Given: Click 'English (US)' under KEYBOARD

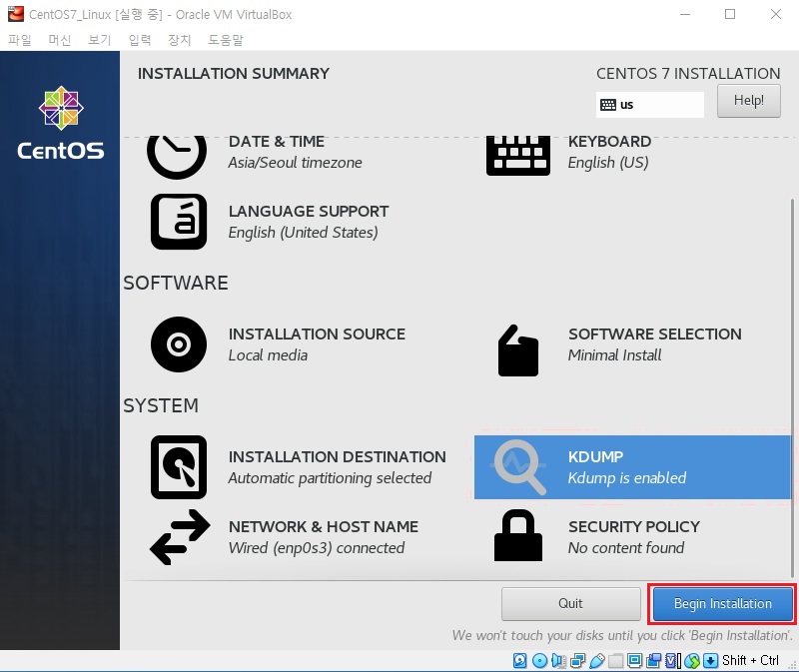Looking at the screenshot, I should click(x=608, y=163).
